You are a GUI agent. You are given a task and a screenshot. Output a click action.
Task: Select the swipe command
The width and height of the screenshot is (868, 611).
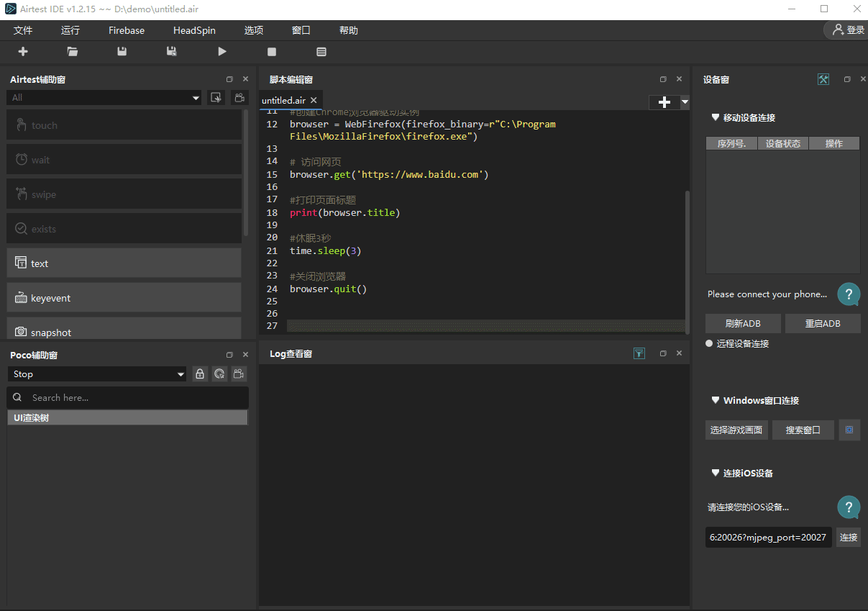[124, 194]
